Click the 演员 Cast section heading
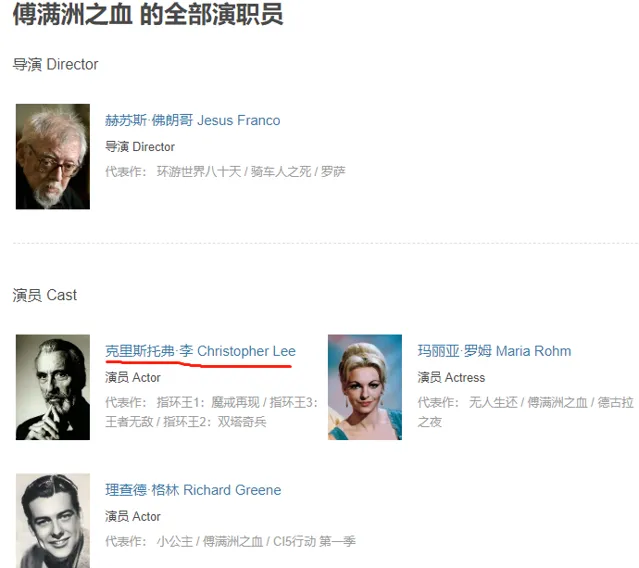Viewport: 639px width, 568px height. coord(45,295)
